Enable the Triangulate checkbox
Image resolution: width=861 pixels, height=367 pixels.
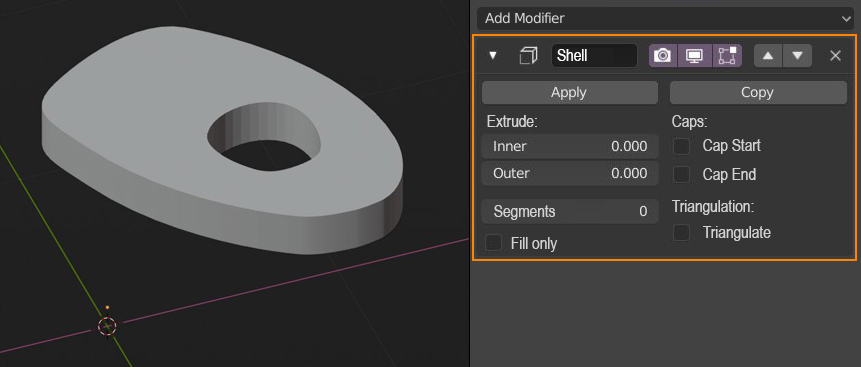[681, 233]
